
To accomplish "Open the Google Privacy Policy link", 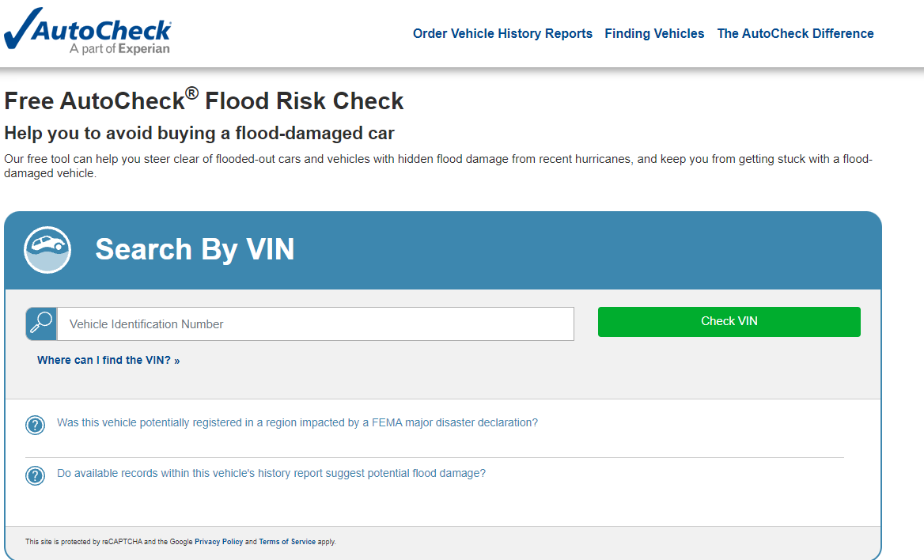I will [x=218, y=542].
